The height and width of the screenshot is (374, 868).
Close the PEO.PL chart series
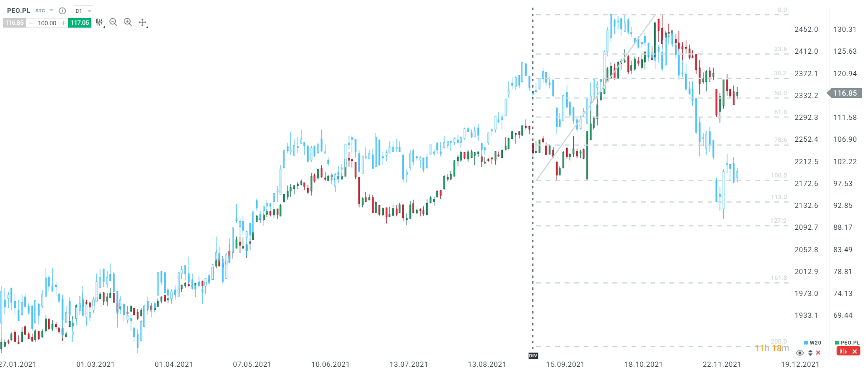855,352
